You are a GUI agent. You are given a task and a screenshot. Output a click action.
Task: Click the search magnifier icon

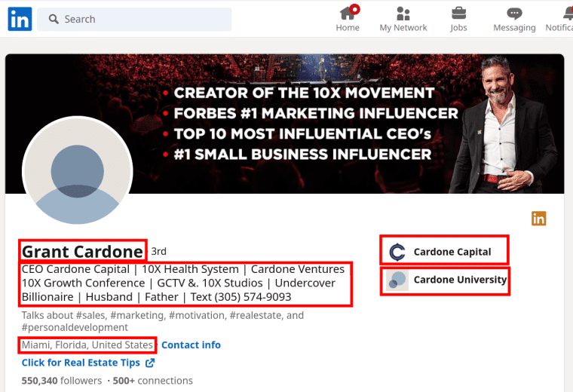pos(54,19)
